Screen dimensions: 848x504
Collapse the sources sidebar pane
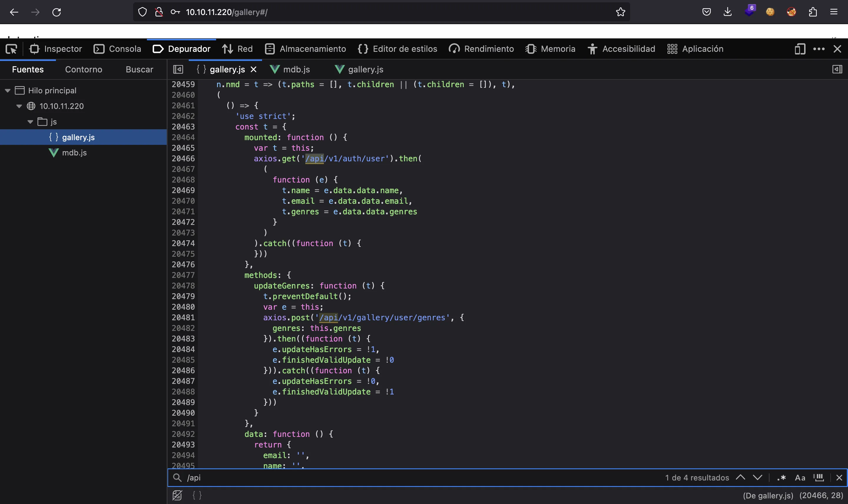(x=178, y=69)
